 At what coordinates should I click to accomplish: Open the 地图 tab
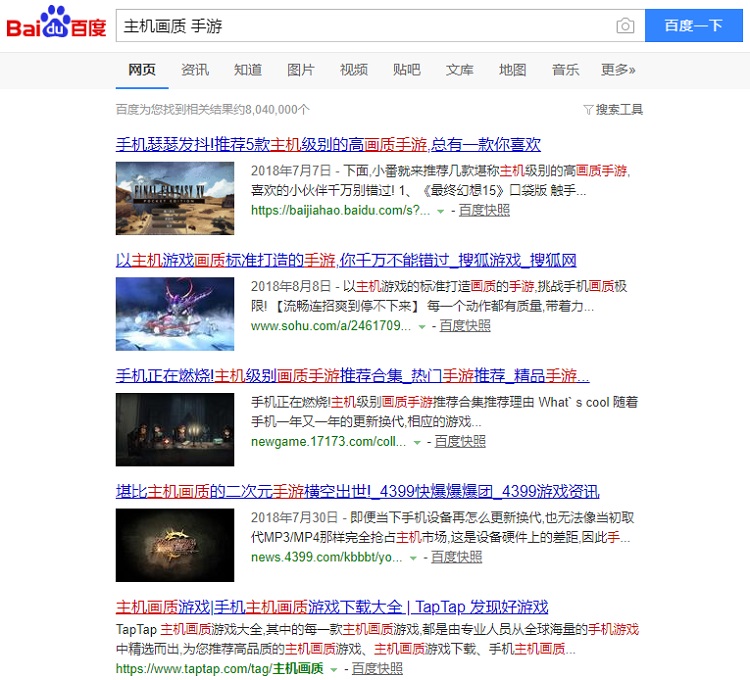(513, 70)
